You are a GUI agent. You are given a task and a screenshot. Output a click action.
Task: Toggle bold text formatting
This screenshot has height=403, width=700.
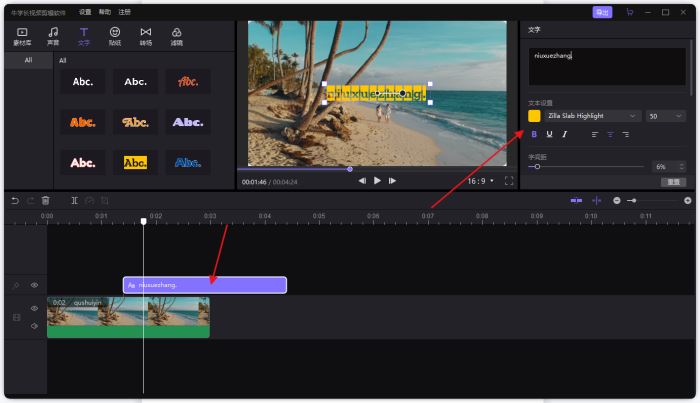coord(534,134)
